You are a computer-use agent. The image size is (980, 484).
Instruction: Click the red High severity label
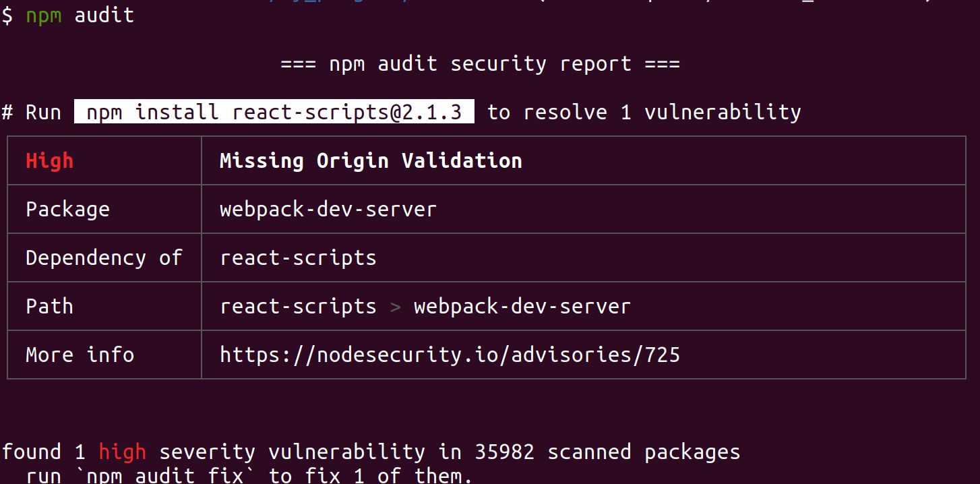49,161
